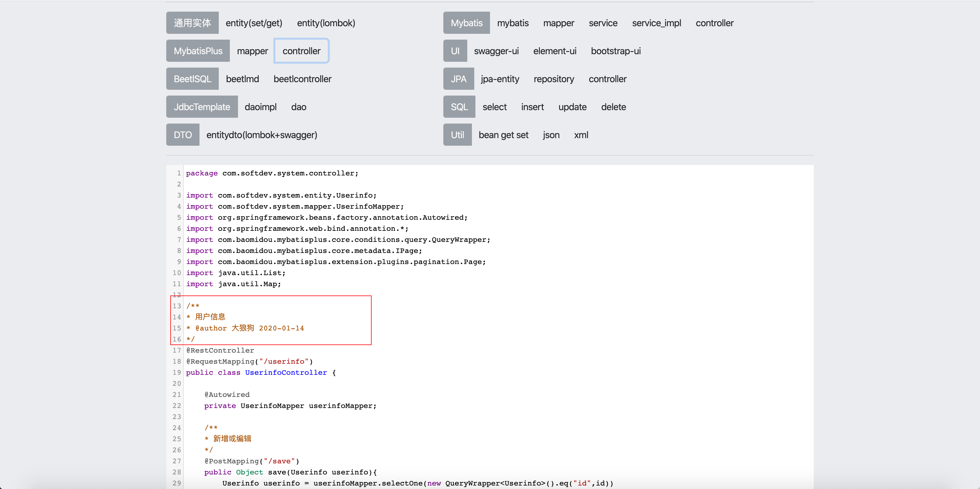Open the element-ui template
The height and width of the screenshot is (489, 980).
(554, 51)
